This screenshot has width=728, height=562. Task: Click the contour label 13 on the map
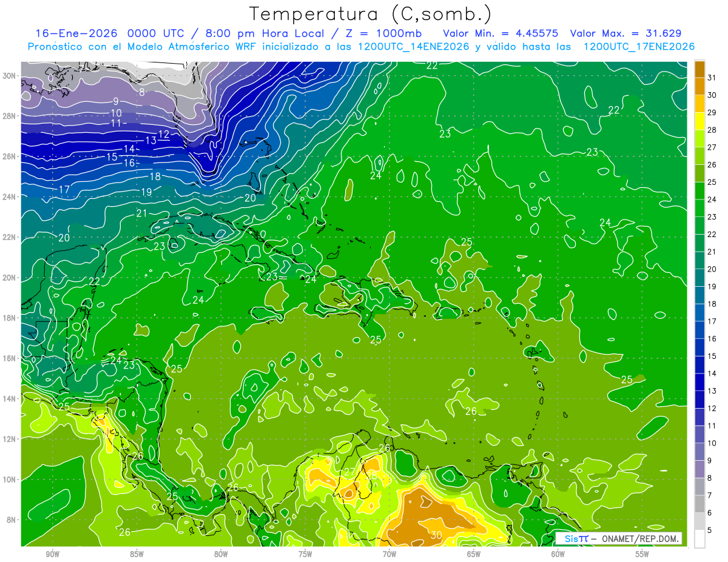(151, 141)
